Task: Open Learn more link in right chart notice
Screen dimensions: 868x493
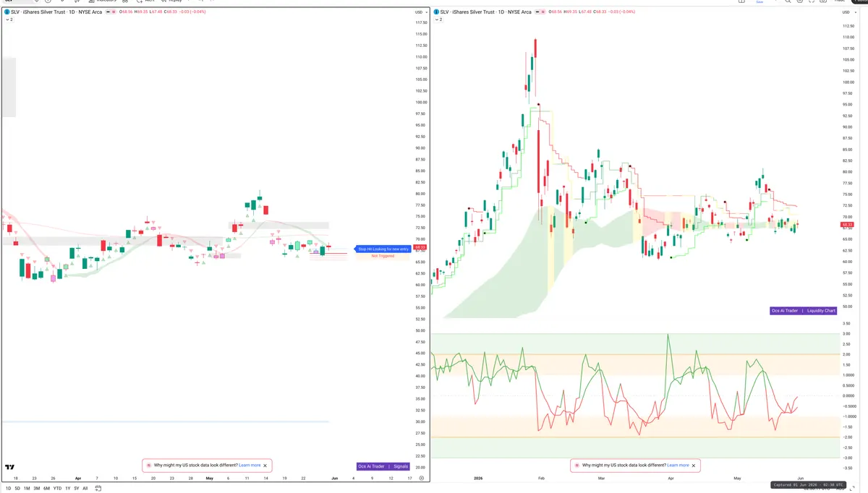Action: [x=678, y=466]
